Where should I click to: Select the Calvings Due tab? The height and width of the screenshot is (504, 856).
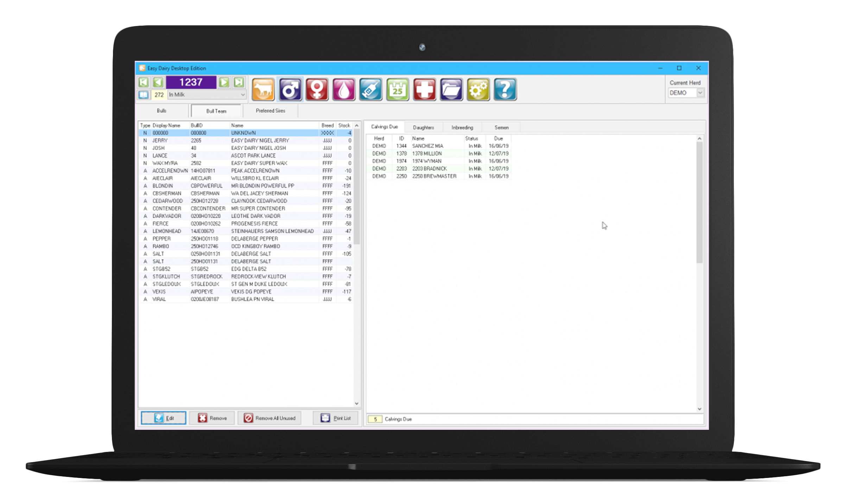pos(384,127)
